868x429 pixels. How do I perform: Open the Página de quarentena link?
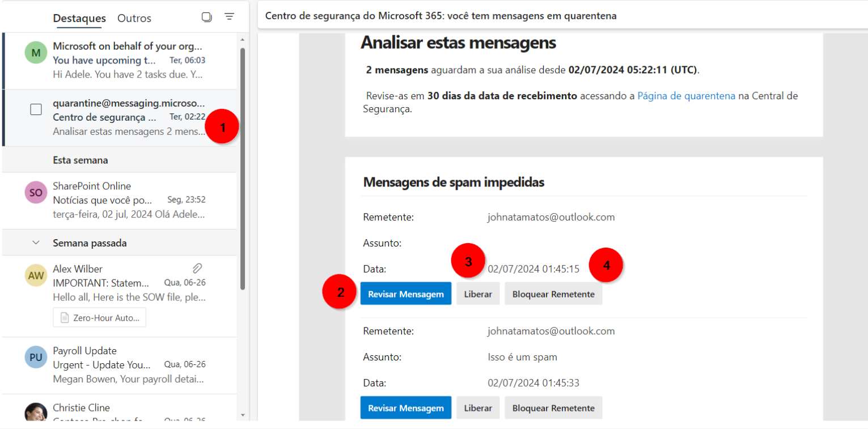pos(686,96)
